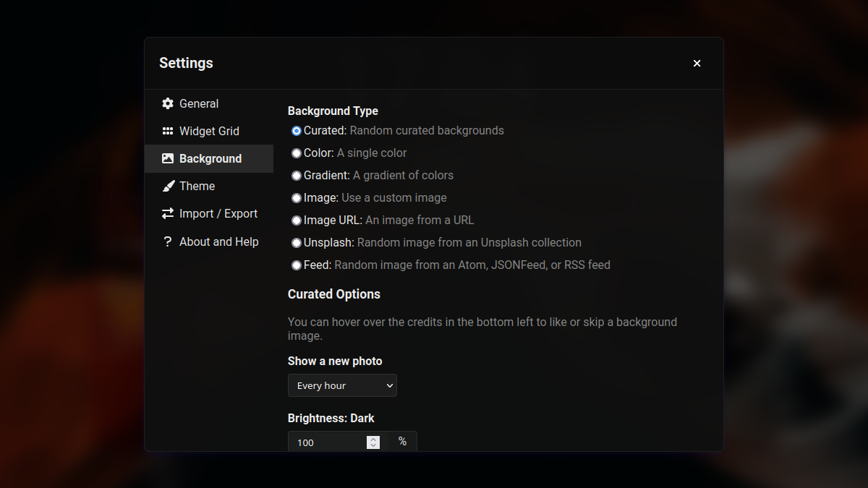Click the Brightness percentage input field
868x488 pixels.
(338, 442)
